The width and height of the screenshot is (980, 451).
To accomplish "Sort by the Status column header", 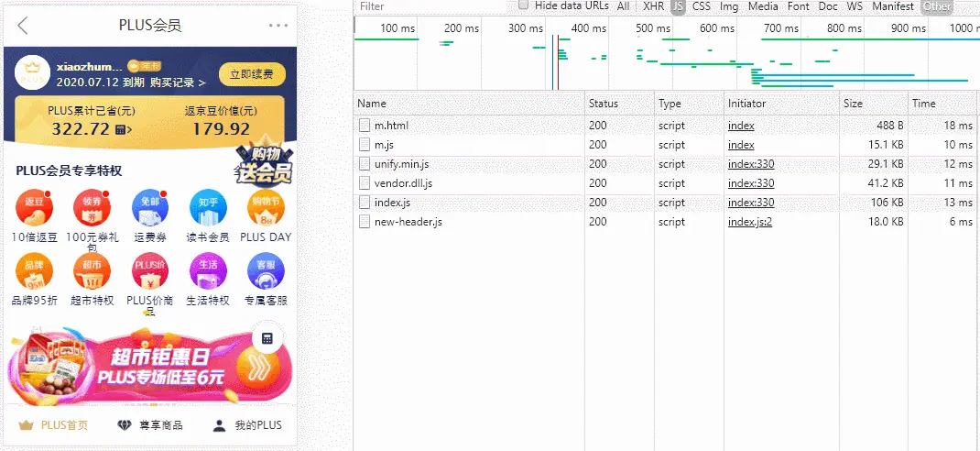I will (x=619, y=104).
